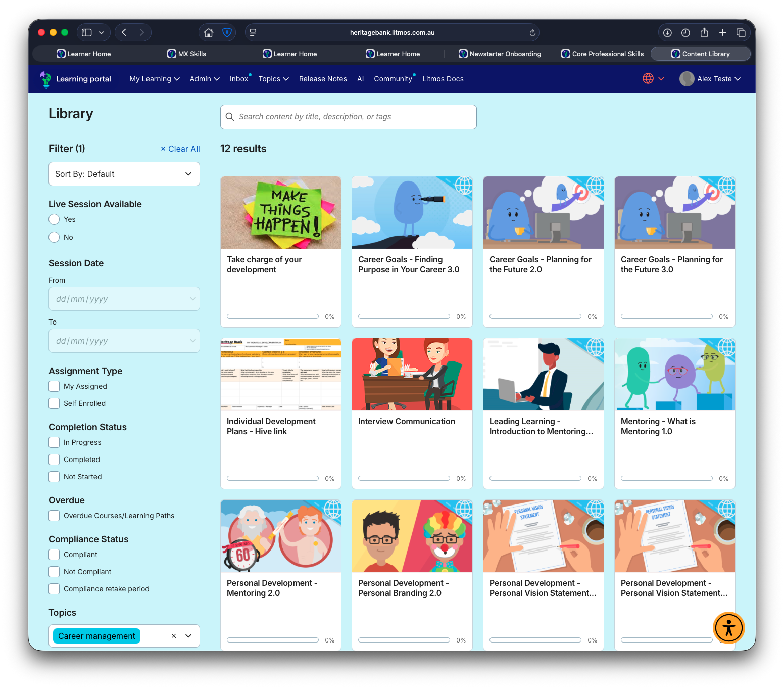Click the progress bar on Interview Communication
The image size is (784, 688).
point(404,478)
